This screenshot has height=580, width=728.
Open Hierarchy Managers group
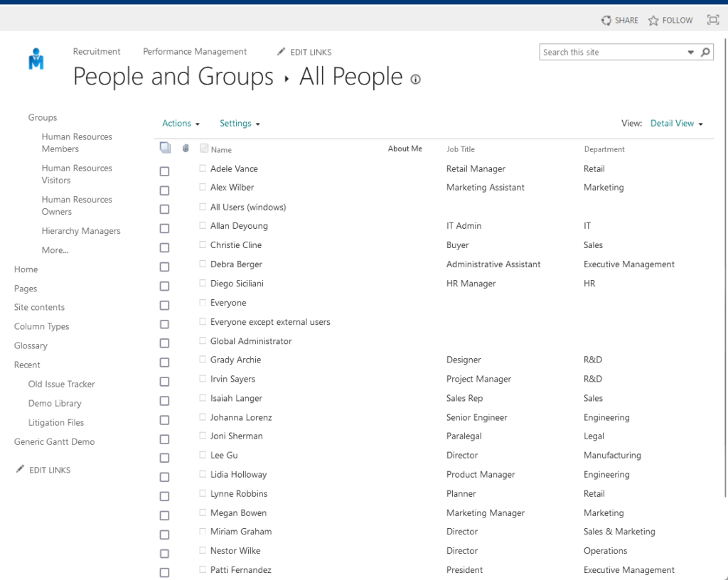[x=81, y=231]
